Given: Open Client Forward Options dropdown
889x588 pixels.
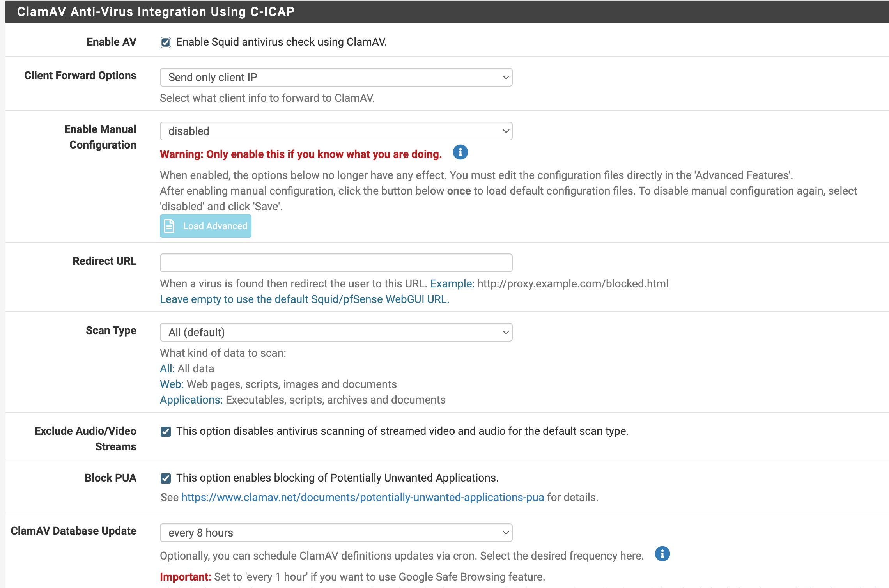Looking at the screenshot, I should [336, 77].
